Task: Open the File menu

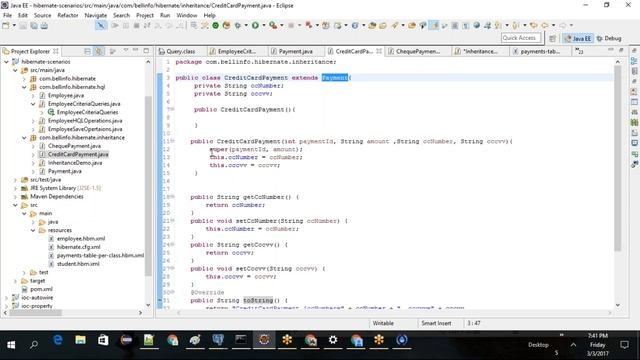Action: coord(7,15)
